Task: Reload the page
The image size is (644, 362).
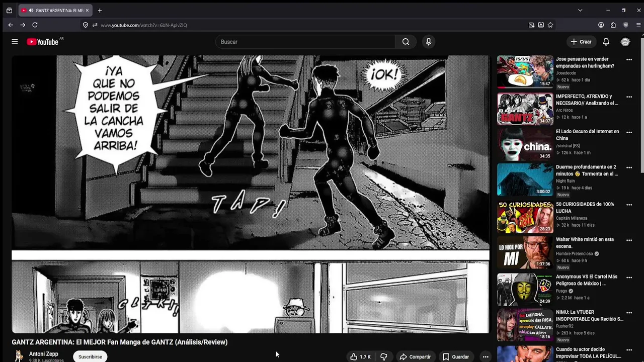Action: pos(35,25)
